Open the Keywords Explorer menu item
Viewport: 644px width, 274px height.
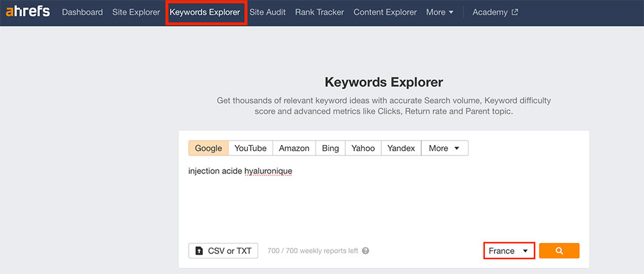(x=205, y=12)
